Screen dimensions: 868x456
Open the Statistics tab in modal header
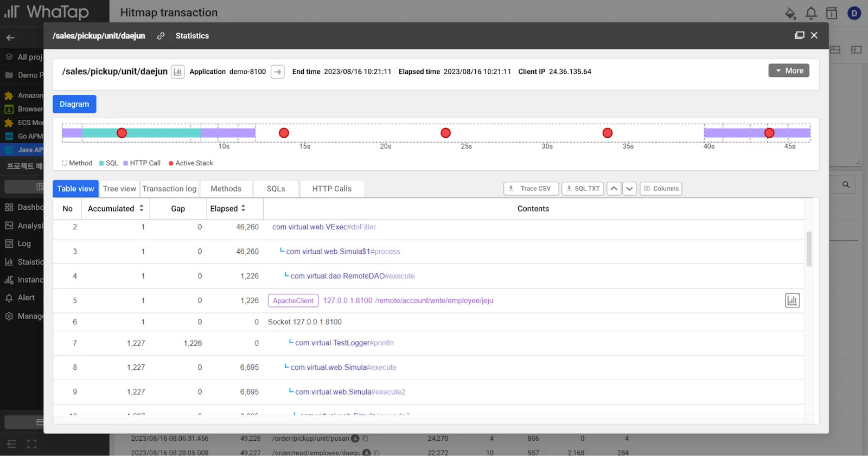[192, 36]
